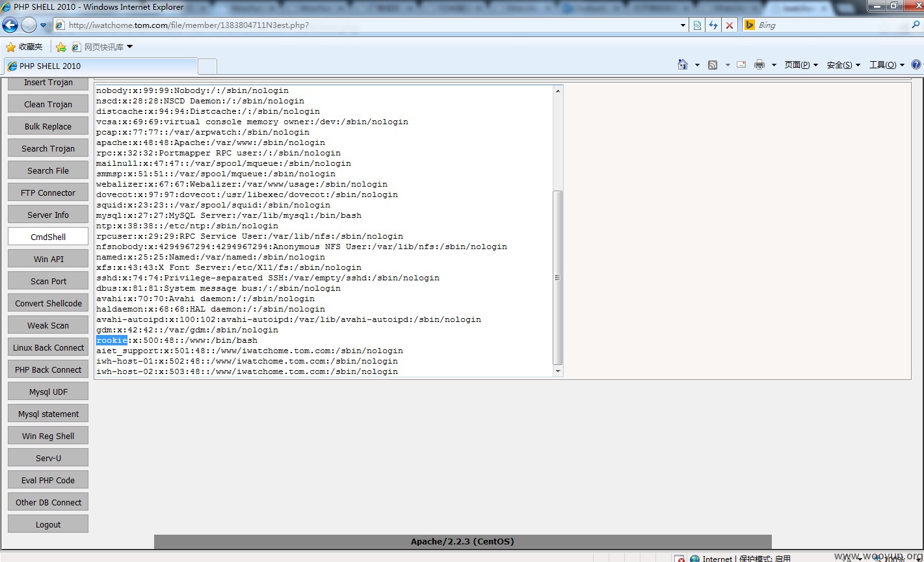The image size is (924, 562).
Task: Click the aiet_support:x:501:48 line
Action: point(250,351)
